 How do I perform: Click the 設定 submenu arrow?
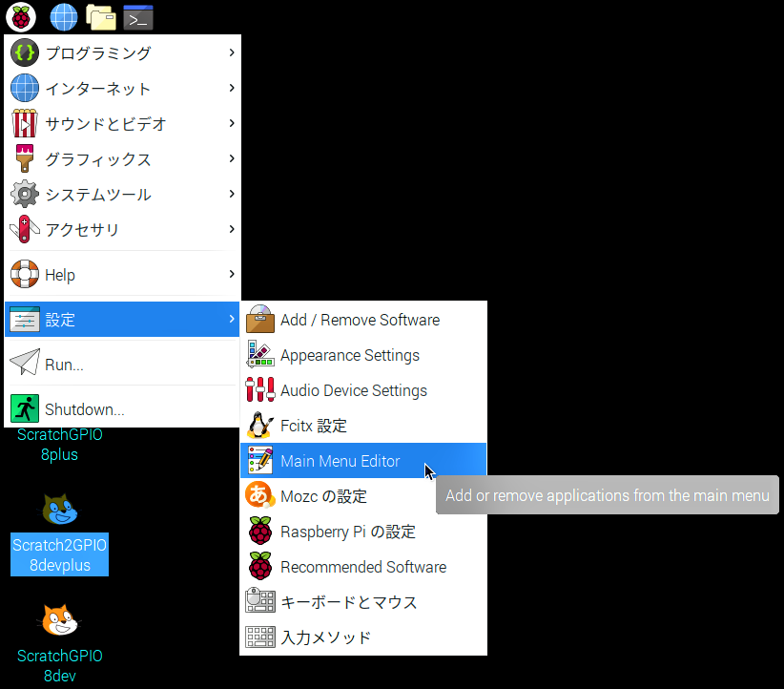click(232, 320)
